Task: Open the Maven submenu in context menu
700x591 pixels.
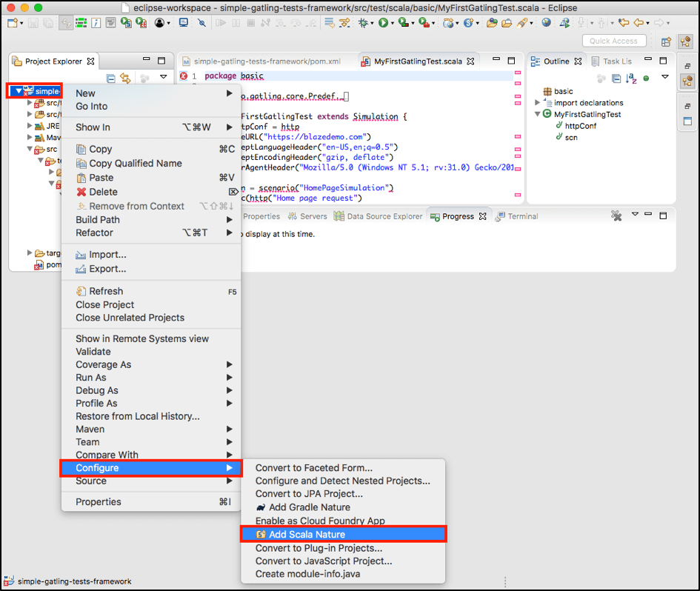Action: (x=151, y=429)
